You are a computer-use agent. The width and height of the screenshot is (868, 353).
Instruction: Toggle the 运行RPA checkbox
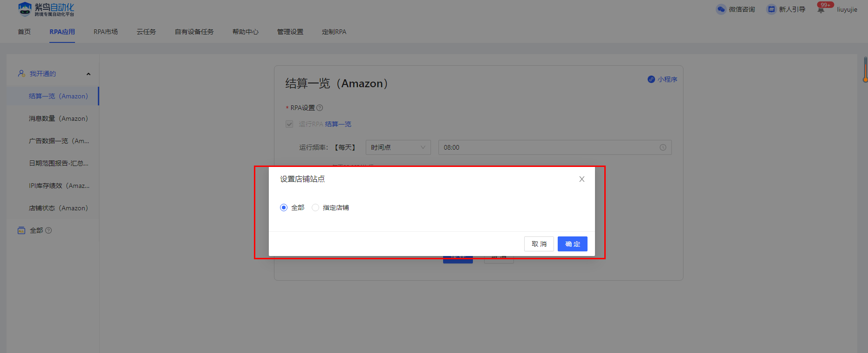(x=289, y=124)
